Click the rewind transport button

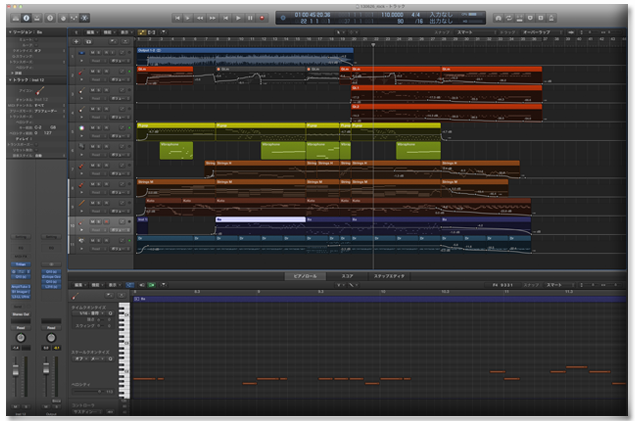click(x=200, y=18)
